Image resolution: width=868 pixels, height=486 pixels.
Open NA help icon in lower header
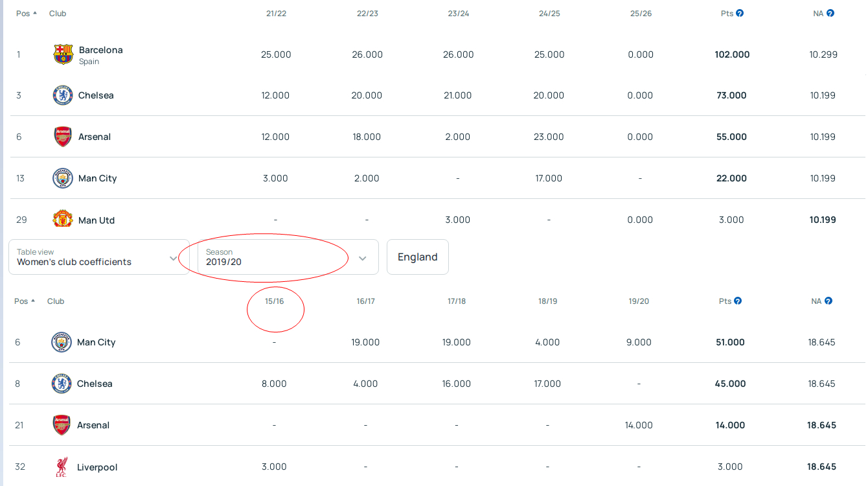click(828, 301)
